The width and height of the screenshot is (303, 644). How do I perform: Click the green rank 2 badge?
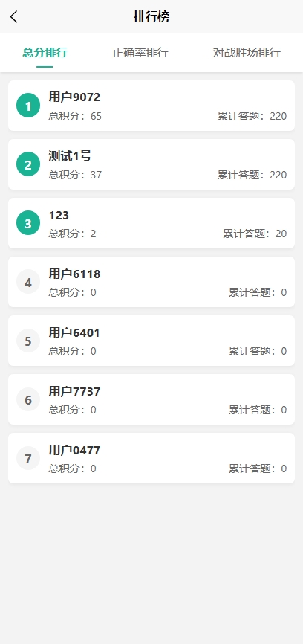[28, 164]
